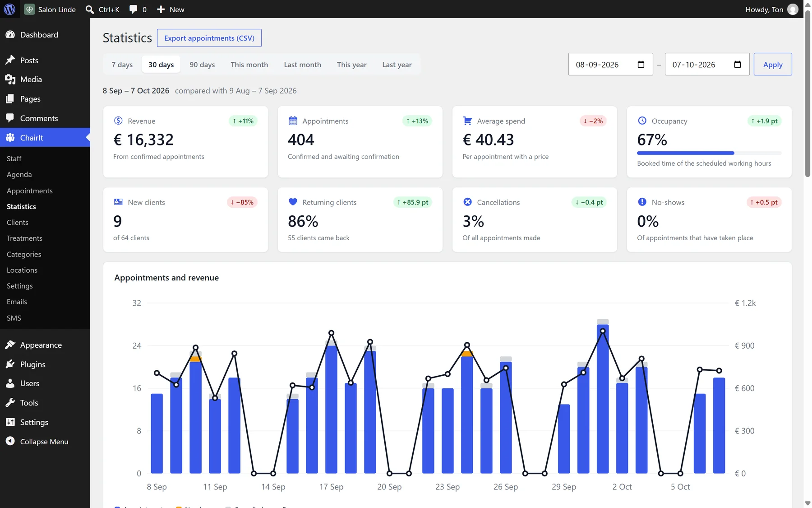Click the Plugins plug icon
This screenshot has height=508, width=812.
(10, 364)
